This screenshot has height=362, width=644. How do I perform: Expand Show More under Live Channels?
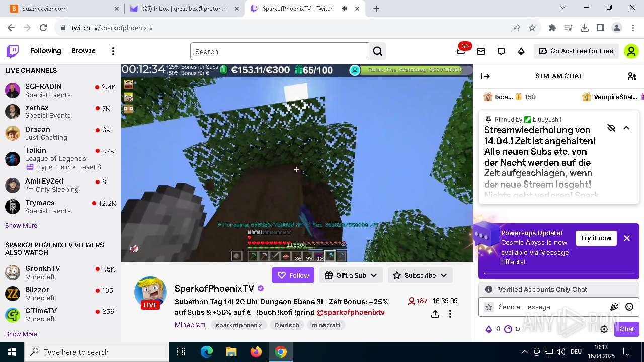(21, 226)
